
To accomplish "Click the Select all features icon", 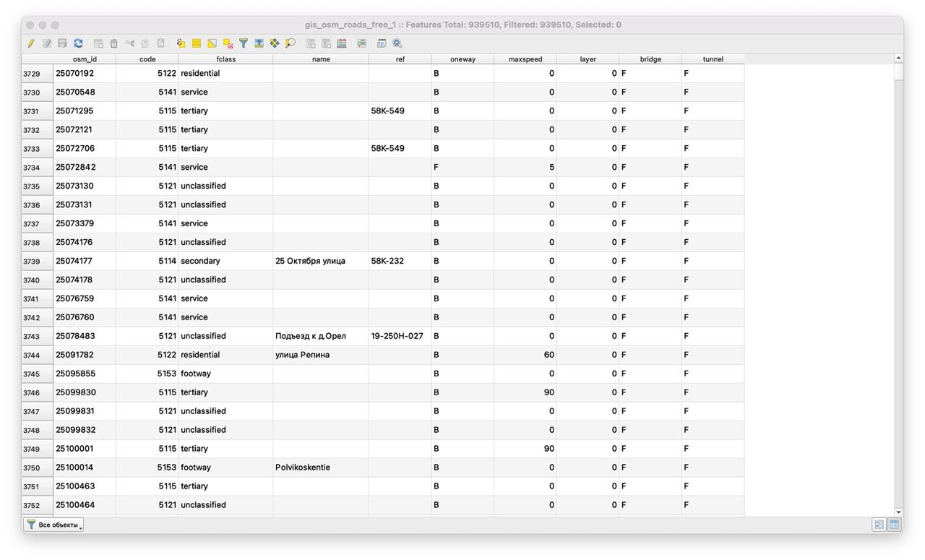I will [197, 43].
